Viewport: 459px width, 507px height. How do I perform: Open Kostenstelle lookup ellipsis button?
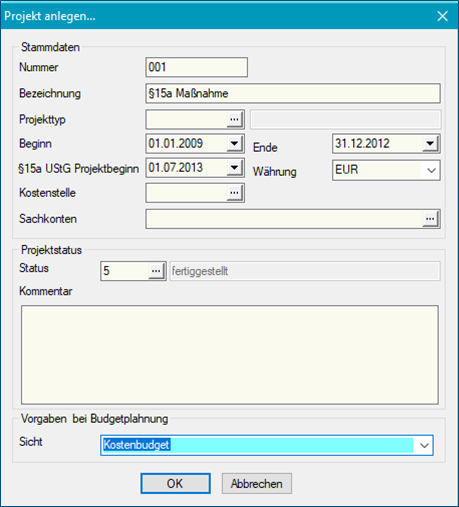pyautogui.click(x=234, y=193)
